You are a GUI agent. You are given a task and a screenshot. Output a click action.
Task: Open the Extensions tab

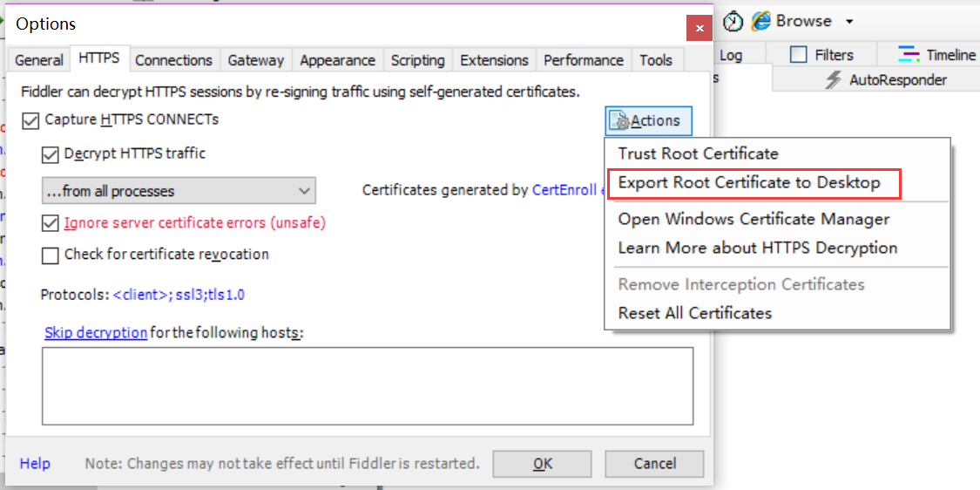coord(495,60)
